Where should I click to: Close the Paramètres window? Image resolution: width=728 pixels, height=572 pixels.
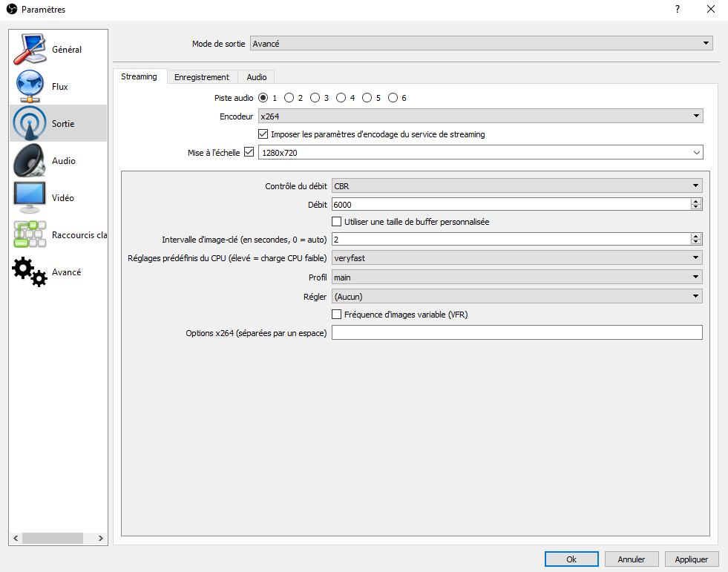coord(711,9)
